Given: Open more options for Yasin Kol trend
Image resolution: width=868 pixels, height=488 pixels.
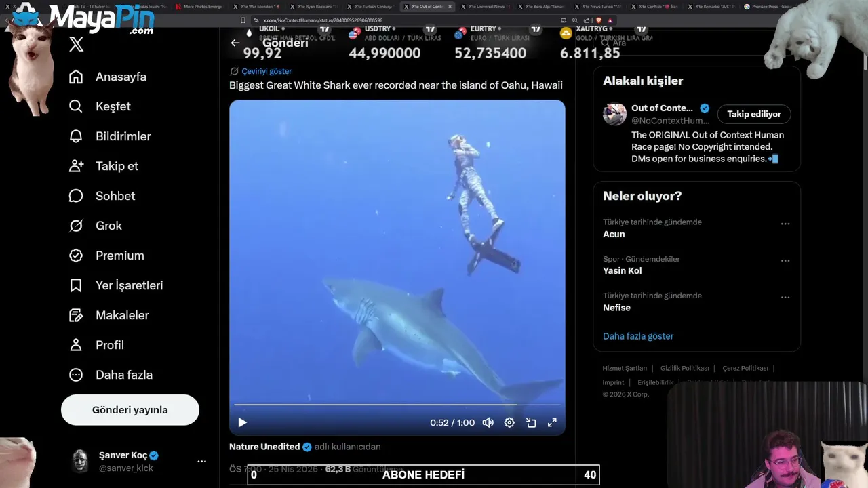Looking at the screenshot, I should coord(785,260).
